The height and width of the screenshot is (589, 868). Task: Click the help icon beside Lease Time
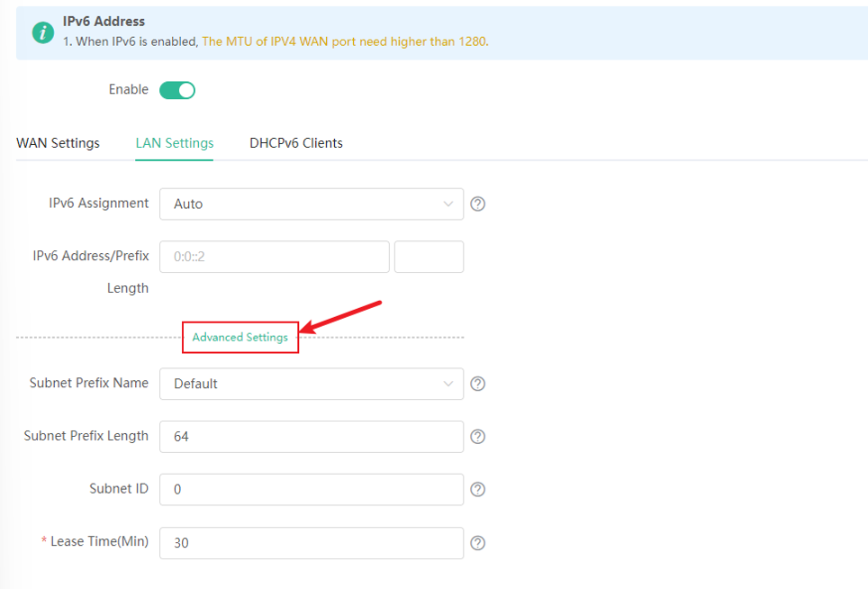[478, 543]
